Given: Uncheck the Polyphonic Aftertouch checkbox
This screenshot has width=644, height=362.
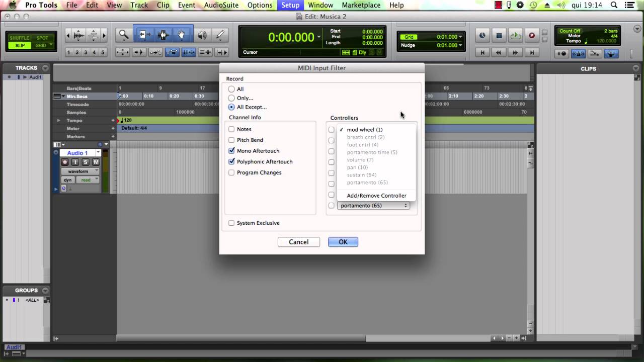Looking at the screenshot, I should pos(231,161).
